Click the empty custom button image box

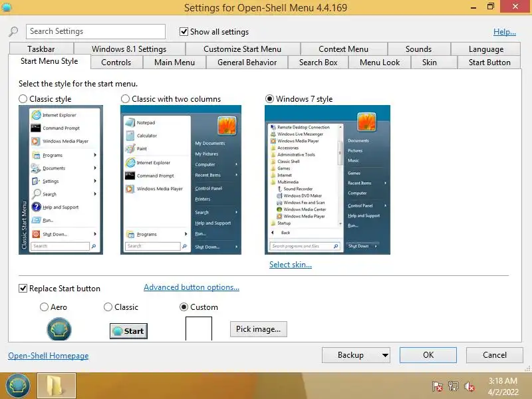[199, 329]
